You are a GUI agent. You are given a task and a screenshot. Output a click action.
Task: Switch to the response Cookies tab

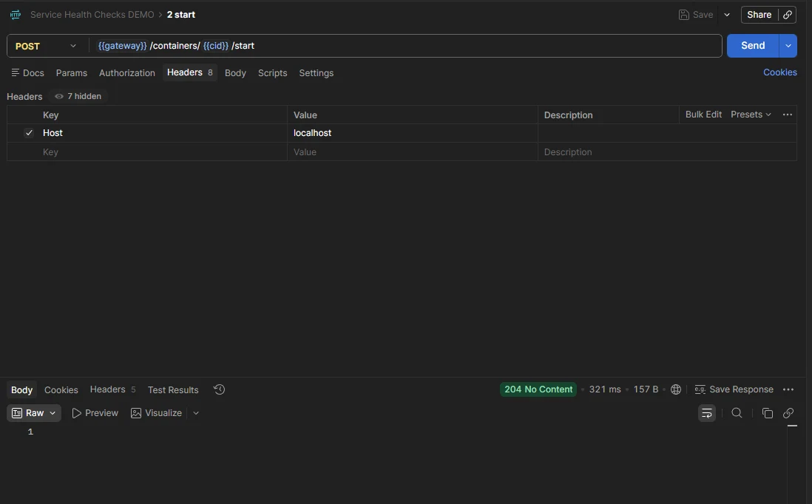61,389
